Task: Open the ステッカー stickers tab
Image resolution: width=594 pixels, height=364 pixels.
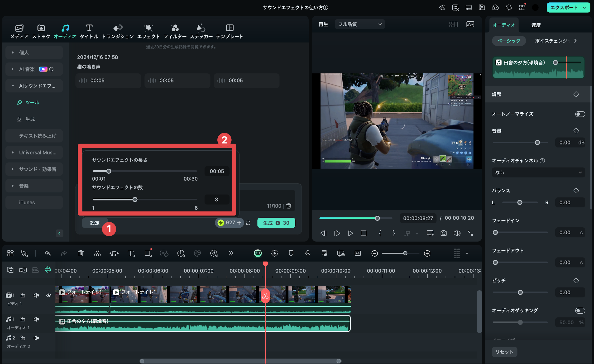Action: pos(201,31)
